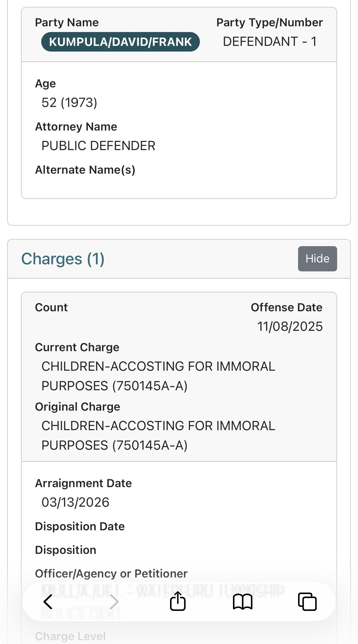Click the offense date 11/08/2025
Screen dimensions: 358x644
tap(290, 326)
